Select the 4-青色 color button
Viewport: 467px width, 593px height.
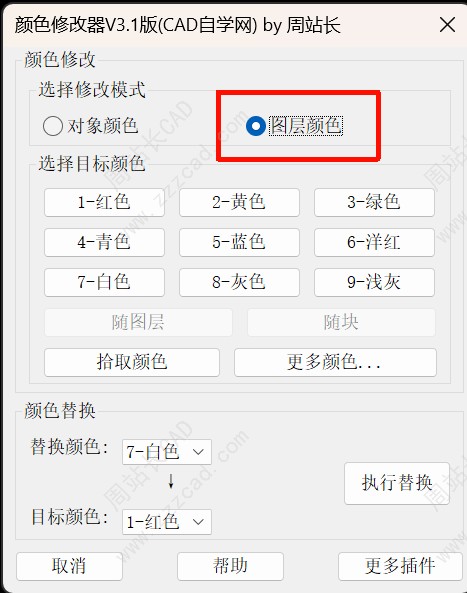coord(104,242)
